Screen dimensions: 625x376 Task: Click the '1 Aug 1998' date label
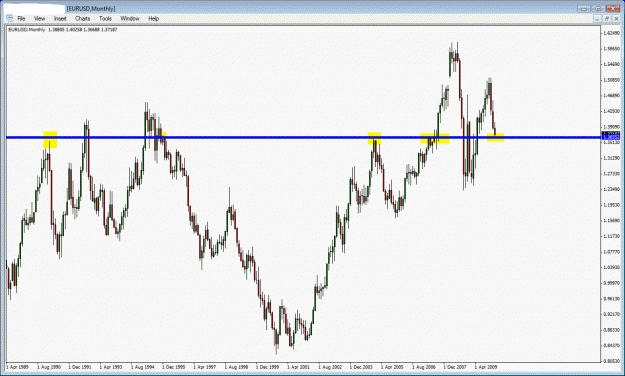pyautogui.click(x=236, y=367)
